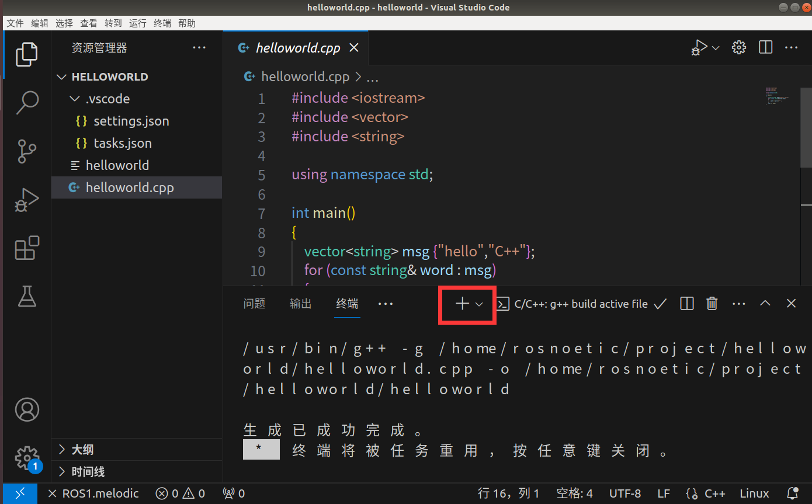This screenshot has height=504, width=812.
Task: Open the Search view in the activity bar
Action: [27, 102]
